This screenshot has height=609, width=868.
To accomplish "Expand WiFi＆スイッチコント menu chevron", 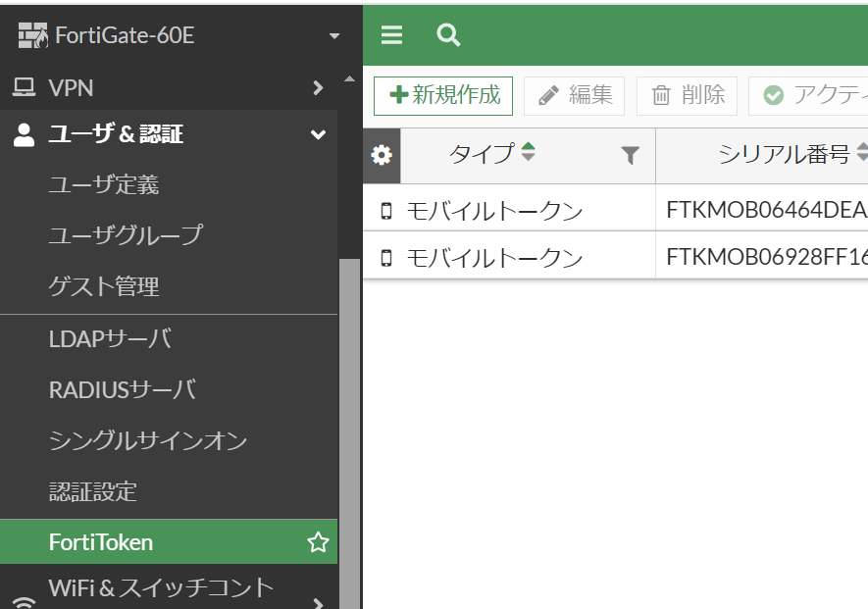I will coord(318,603).
